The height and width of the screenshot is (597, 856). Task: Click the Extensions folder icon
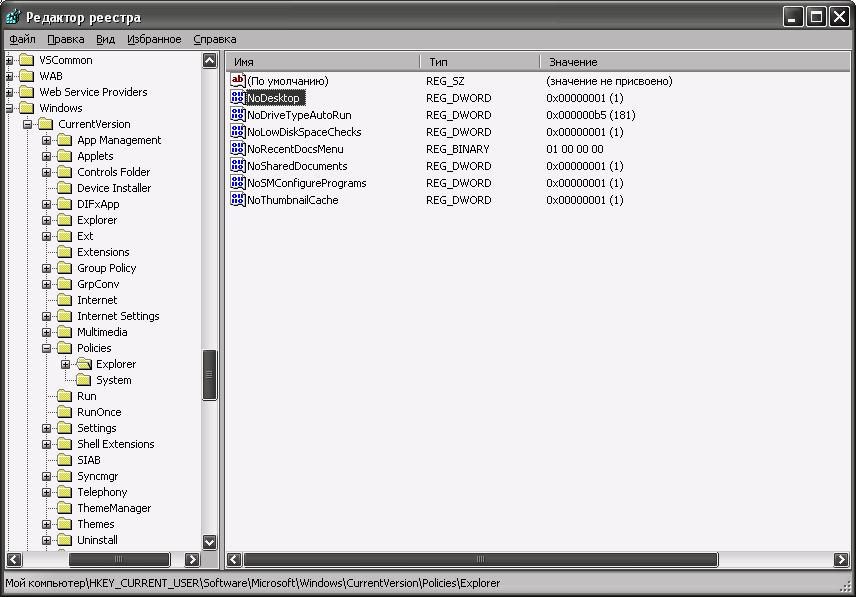65,252
